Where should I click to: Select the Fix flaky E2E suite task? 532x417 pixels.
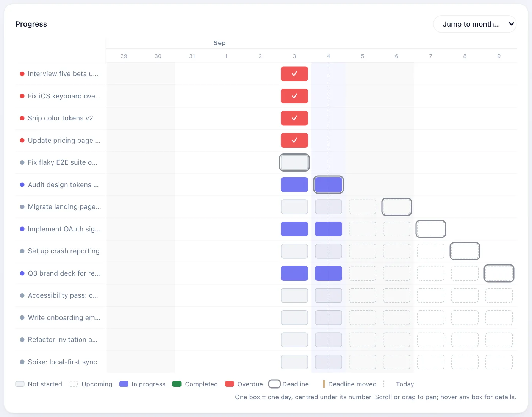[63, 162]
